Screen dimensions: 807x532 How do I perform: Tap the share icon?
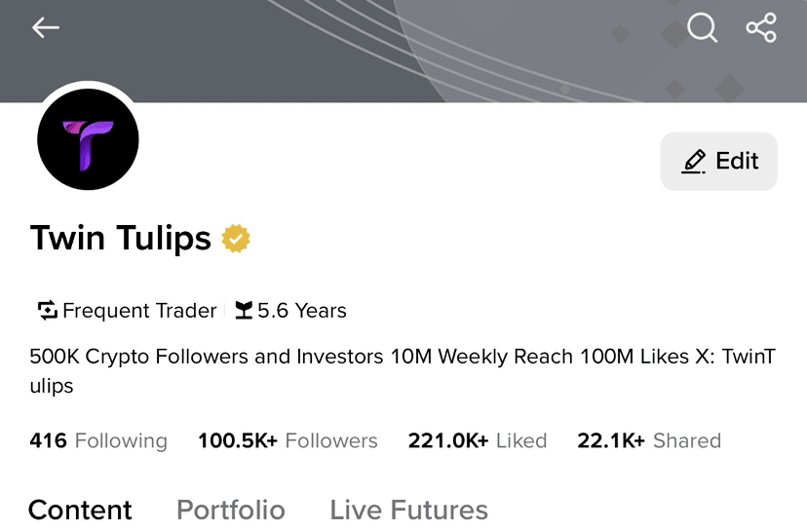[x=761, y=27]
